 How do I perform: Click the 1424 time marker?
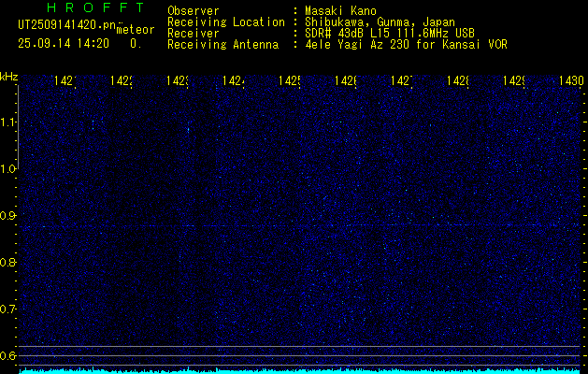point(234,80)
